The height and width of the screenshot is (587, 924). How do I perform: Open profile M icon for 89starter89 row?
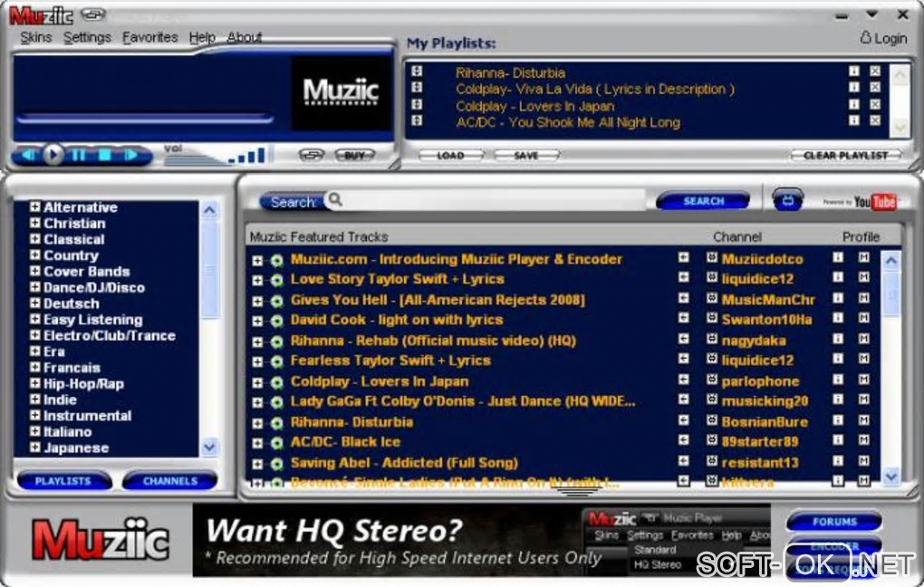pos(864,439)
